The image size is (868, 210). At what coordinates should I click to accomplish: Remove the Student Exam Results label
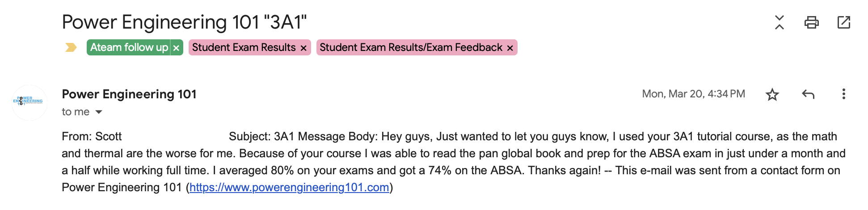303,48
